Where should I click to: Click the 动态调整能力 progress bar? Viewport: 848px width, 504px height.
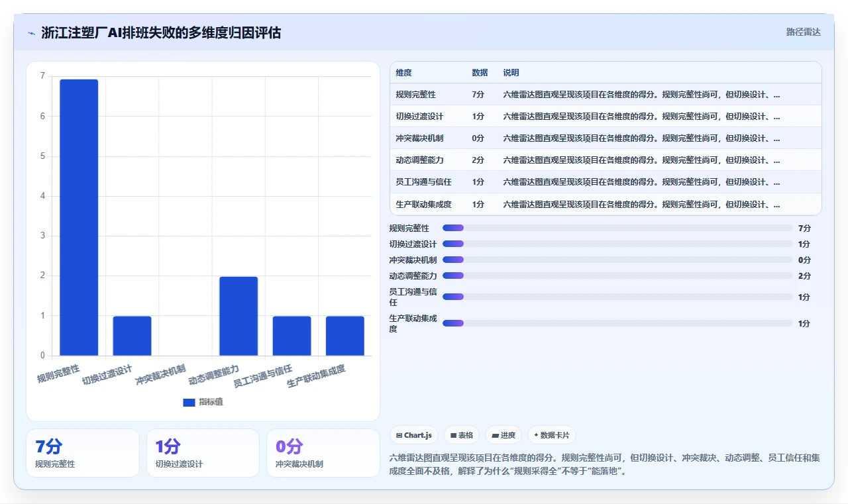(617, 276)
